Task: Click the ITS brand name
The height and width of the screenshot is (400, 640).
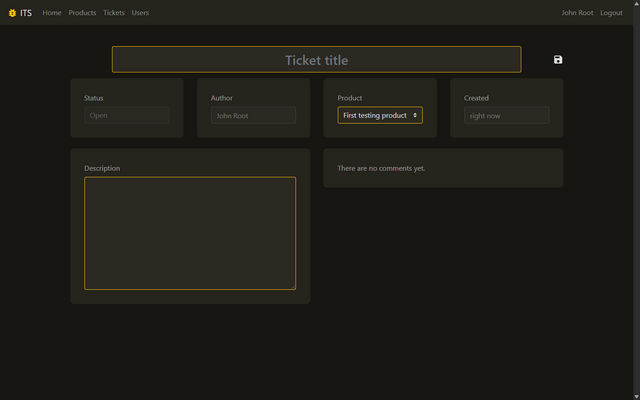Action: pos(26,13)
